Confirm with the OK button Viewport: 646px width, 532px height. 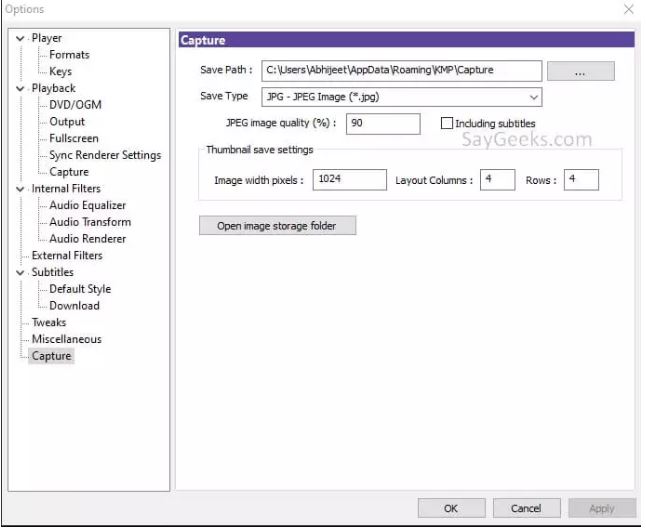452,509
